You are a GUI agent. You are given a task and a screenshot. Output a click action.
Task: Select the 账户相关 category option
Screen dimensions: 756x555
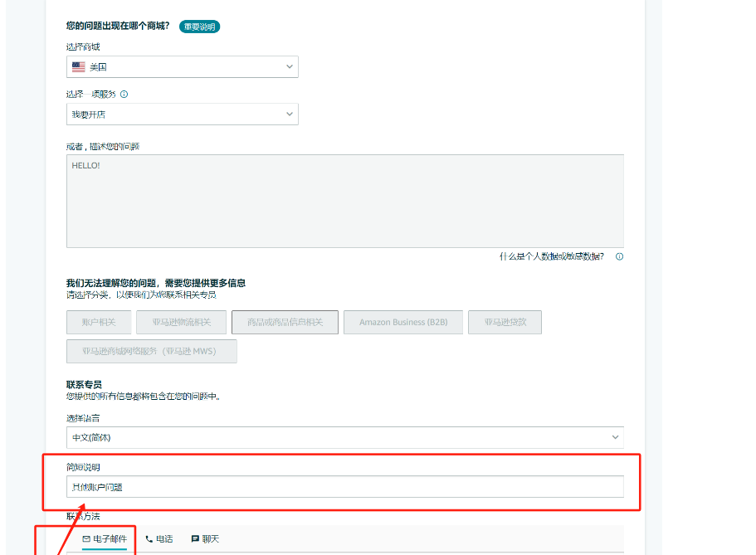[98, 322]
